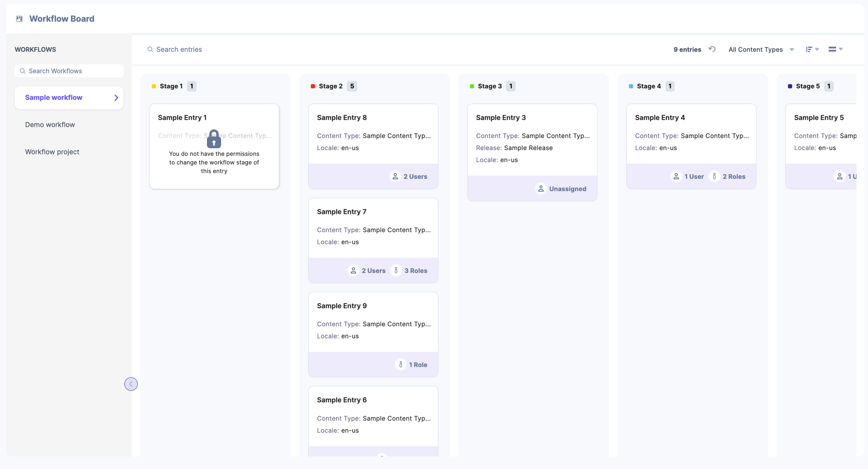Click the Stage 2 entry count badge
Screen dimensions: 868x469
tap(352, 86)
